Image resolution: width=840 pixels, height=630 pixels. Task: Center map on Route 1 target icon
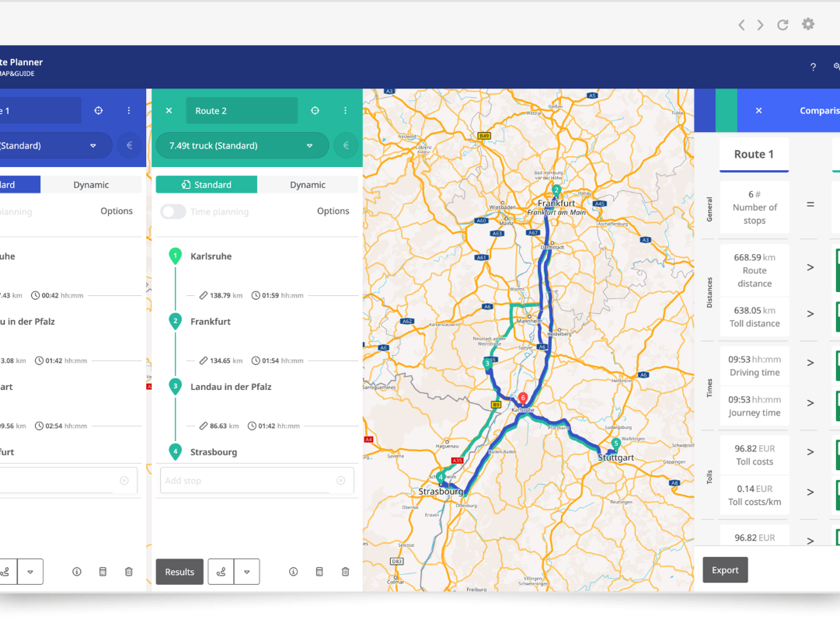click(x=99, y=110)
